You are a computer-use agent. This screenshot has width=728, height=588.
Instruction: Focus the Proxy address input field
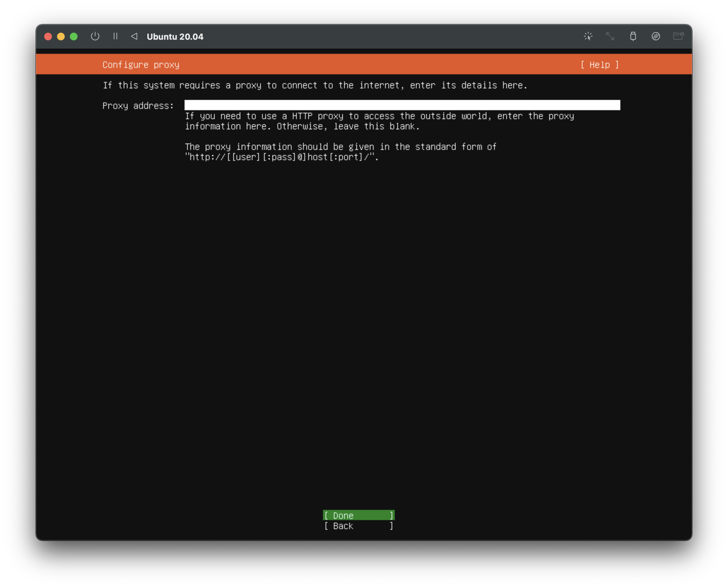pos(402,105)
